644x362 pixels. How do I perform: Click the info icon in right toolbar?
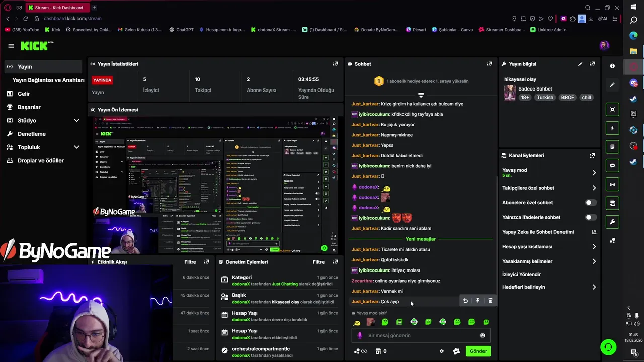612,66
